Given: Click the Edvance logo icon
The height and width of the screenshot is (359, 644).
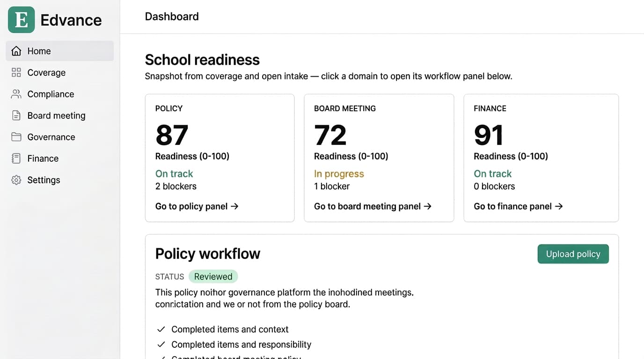Looking at the screenshot, I should pos(22,20).
